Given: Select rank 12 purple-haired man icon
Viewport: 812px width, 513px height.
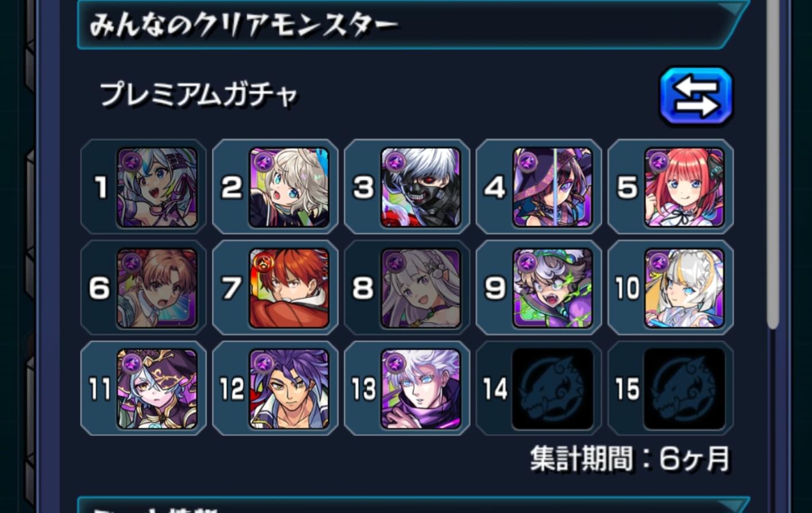Looking at the screenshot, I should coord(289,389).
